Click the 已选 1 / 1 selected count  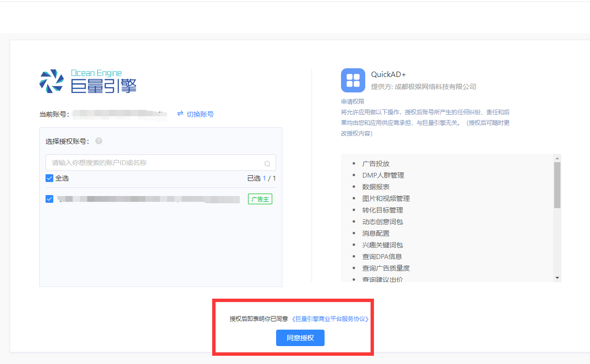(262, 178)
